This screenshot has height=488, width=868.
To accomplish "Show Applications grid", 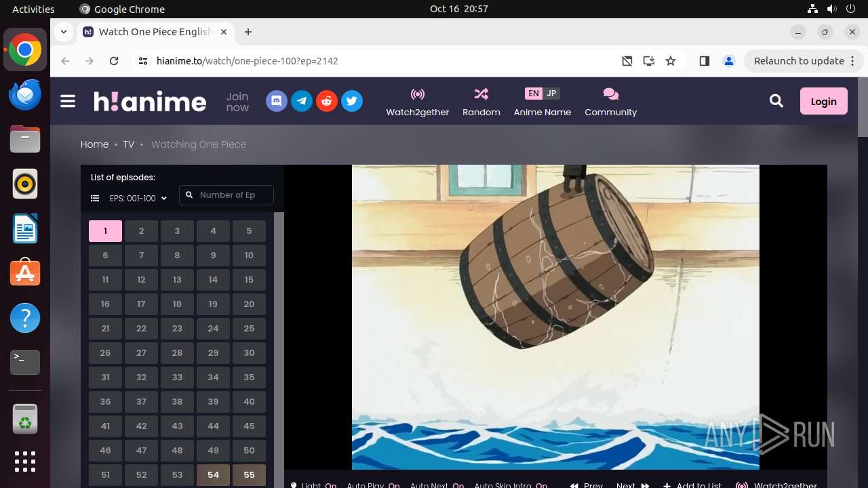I will (x=25, y=462).
